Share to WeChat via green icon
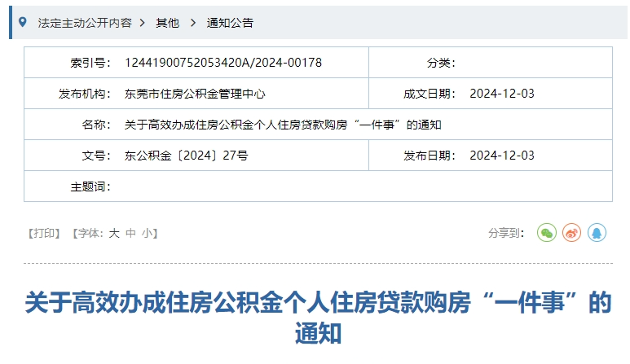 (x=546, y=233)
